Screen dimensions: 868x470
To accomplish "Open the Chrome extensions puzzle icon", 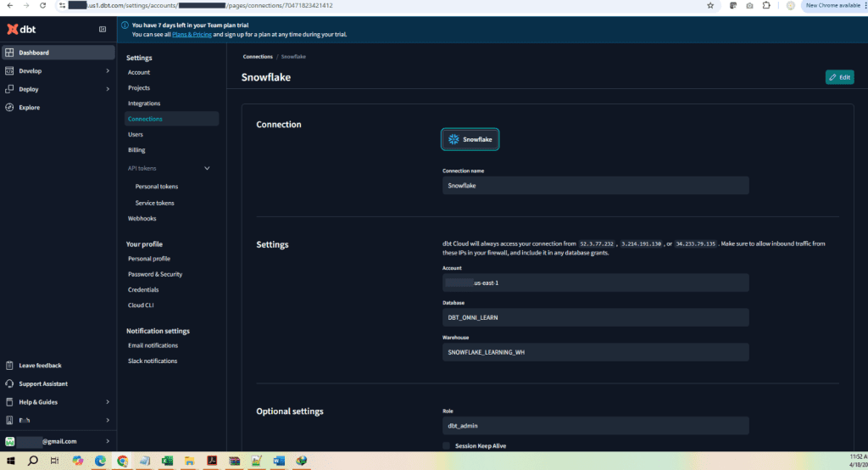I will 766,6.
